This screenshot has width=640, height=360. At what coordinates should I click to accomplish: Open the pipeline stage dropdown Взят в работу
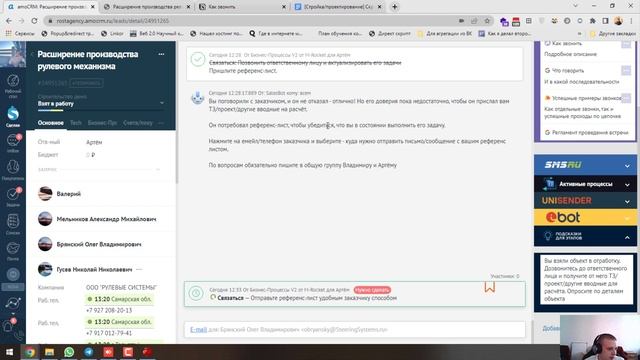point(101,104)
